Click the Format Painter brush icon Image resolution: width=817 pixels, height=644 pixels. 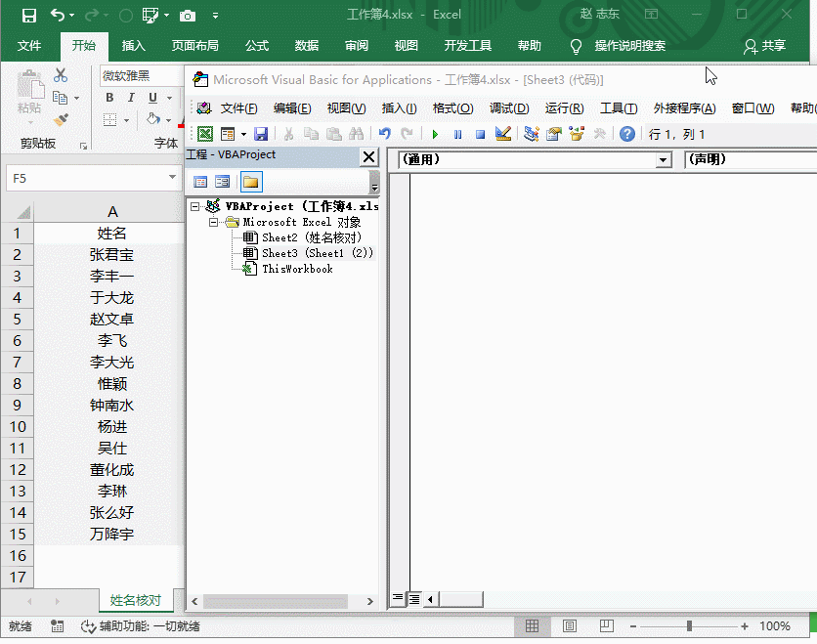point(61,120)
